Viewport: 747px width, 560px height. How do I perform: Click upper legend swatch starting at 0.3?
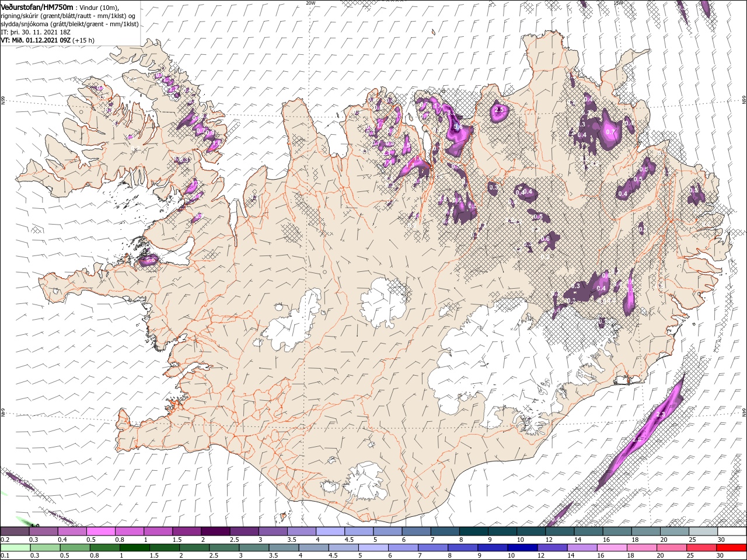(x=43, y=531)
